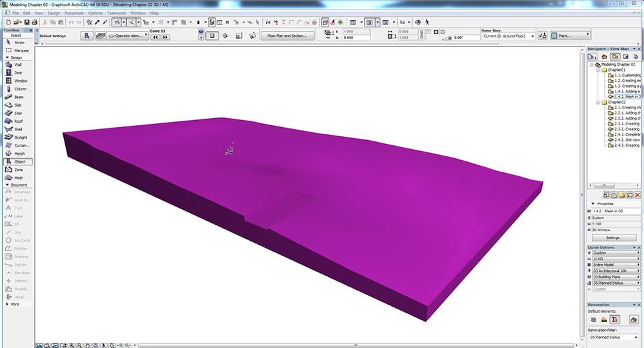Collapse the Properties section in Navigator
The width and height of the screenshot is (644, 348).
coord(592,204)
